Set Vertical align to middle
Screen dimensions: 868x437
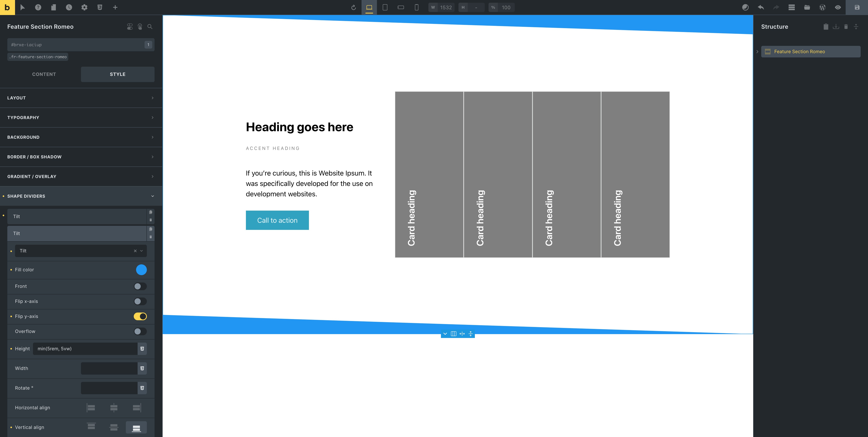114,427
